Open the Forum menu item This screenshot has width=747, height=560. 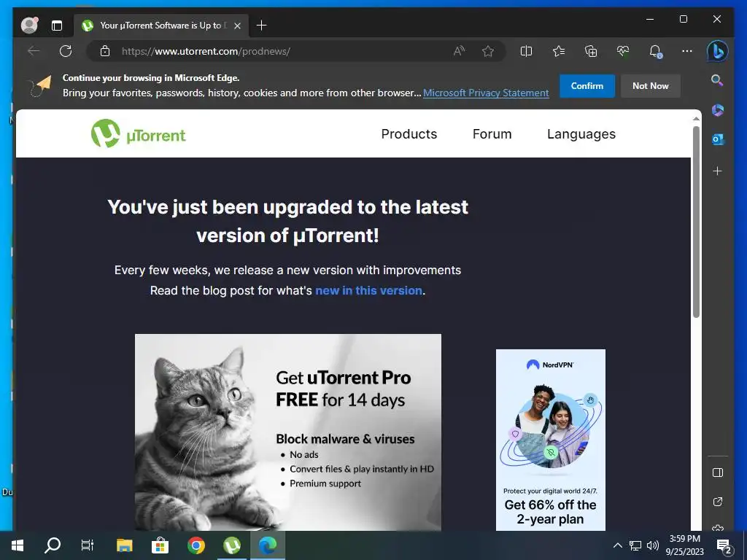492,134
